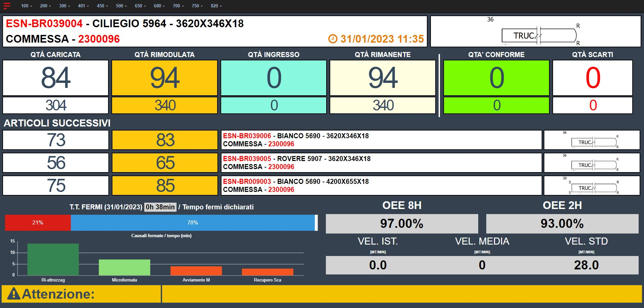Open the 100 dropdown menu
Screen dimensions: 644x308
point(27,6)
